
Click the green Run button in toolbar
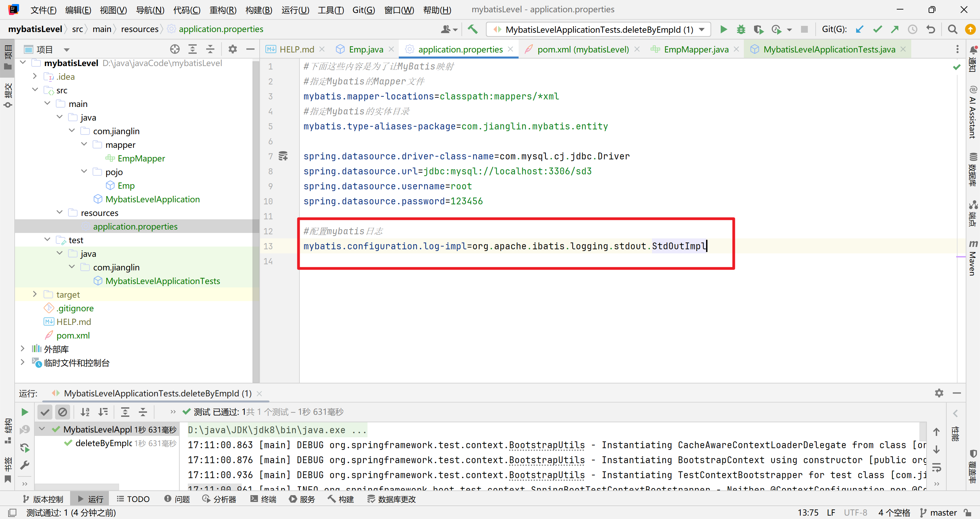pyautogui.click(x=723, y=29)
